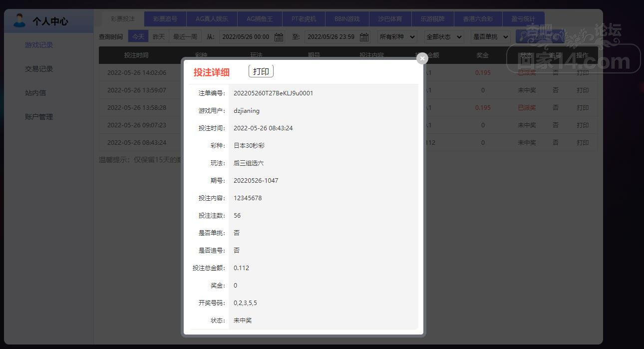Select 最近一周 query time filter

[x=185, y=36]
